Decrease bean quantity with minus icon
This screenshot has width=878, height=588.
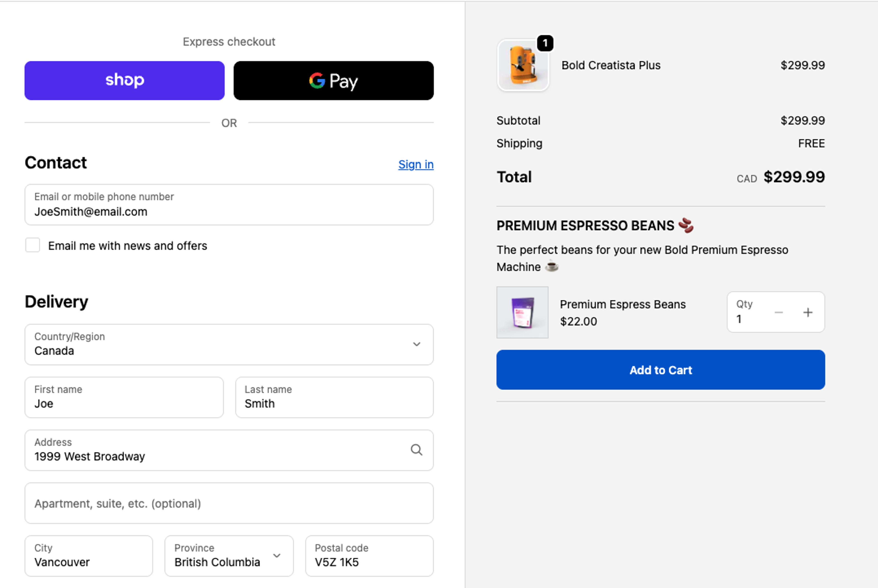pos(779,312)
